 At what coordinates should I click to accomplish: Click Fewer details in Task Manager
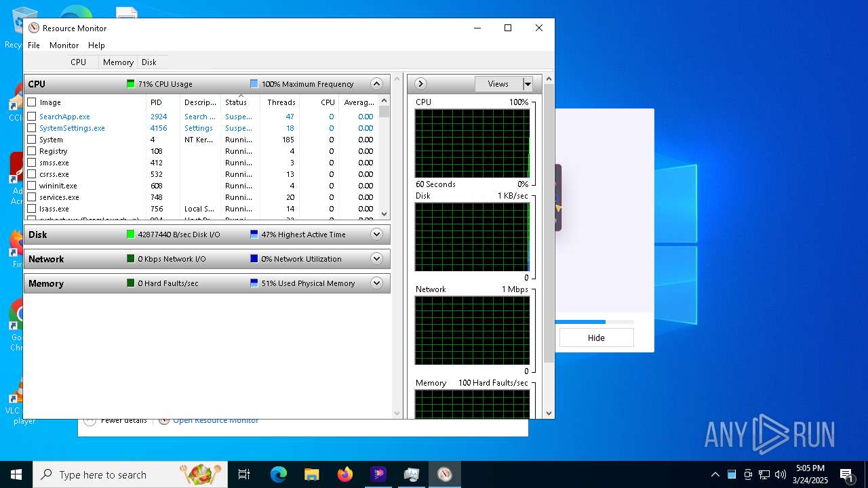click(x=123, y=420)
